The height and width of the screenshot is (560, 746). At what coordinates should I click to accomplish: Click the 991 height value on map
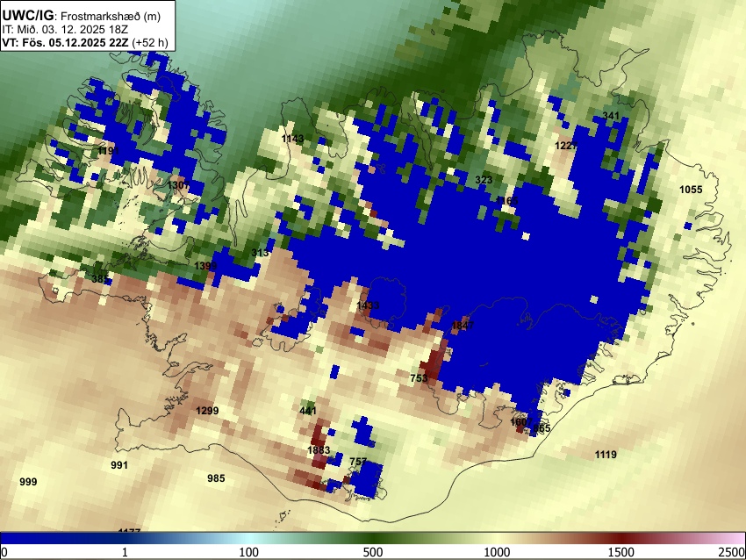pos(119,465)
